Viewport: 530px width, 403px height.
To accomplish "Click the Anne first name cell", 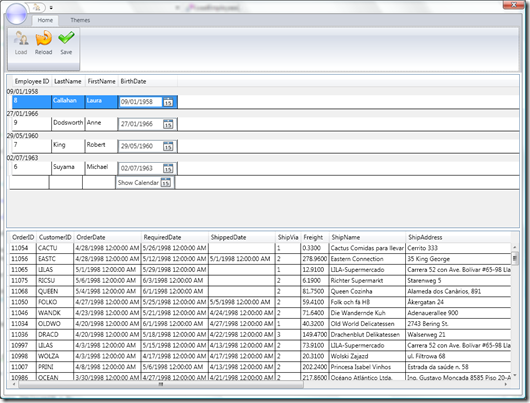I will point(101,124).
